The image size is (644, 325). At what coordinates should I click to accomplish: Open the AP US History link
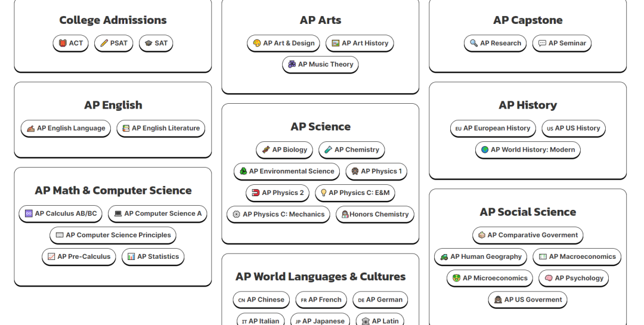coord(574,129)
